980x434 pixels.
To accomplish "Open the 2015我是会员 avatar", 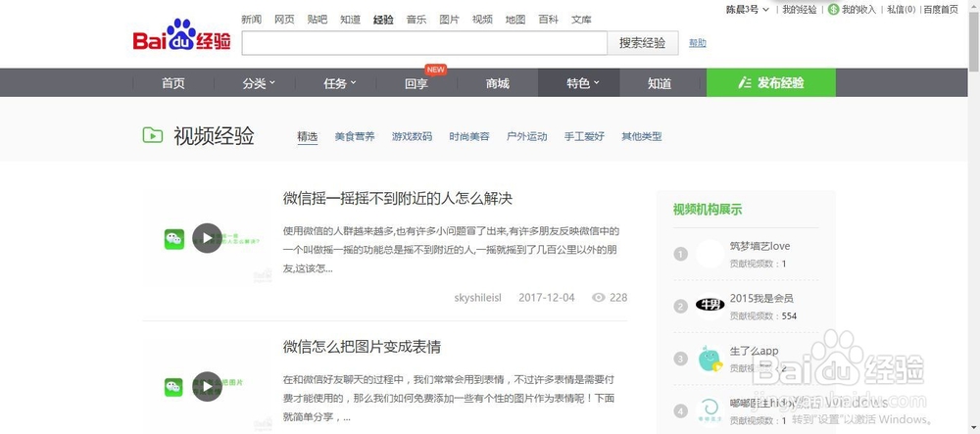I will click(710, 306).
